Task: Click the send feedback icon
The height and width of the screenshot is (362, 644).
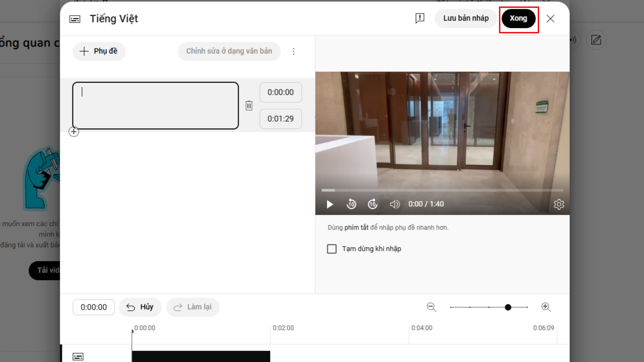Action: [420, 18]
